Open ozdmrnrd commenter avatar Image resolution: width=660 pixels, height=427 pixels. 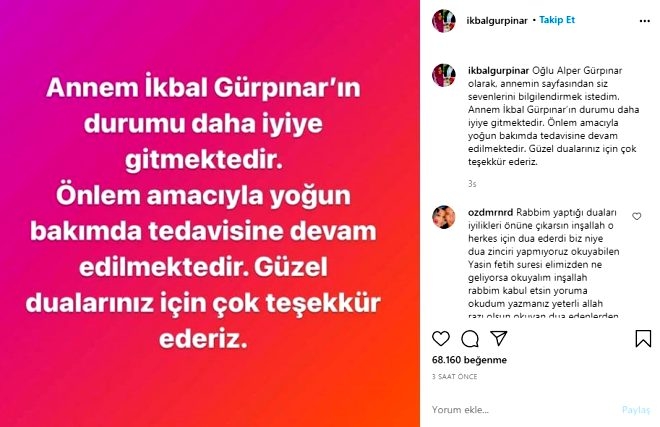click(x=444, y=217)
